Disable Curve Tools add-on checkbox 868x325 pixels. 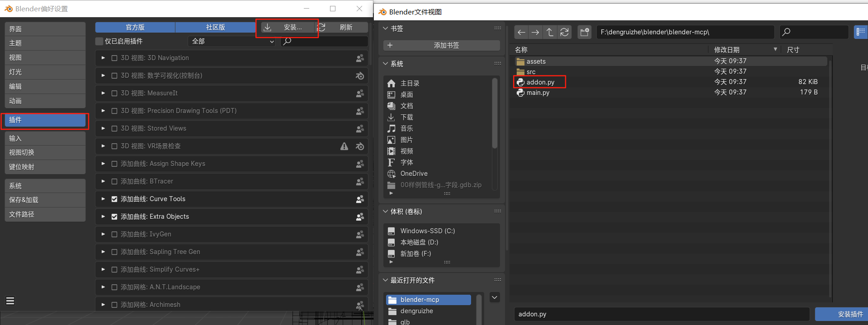click(x=114, y=199)
